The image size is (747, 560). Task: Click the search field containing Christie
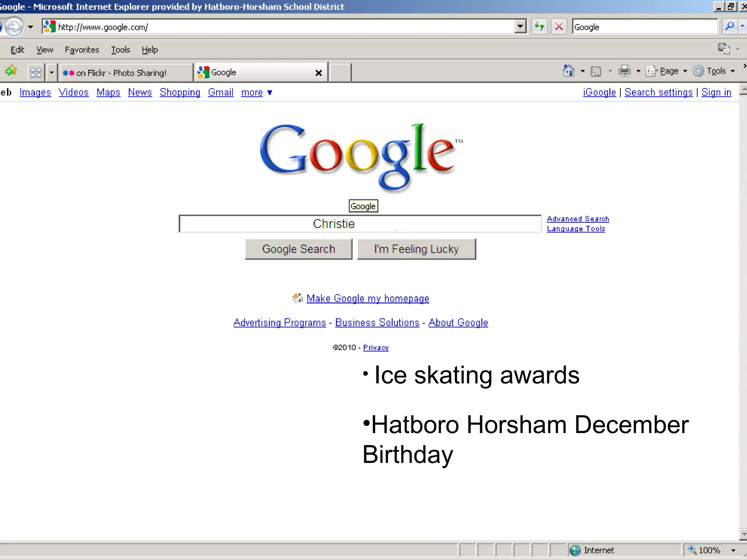tap(360, 223)
